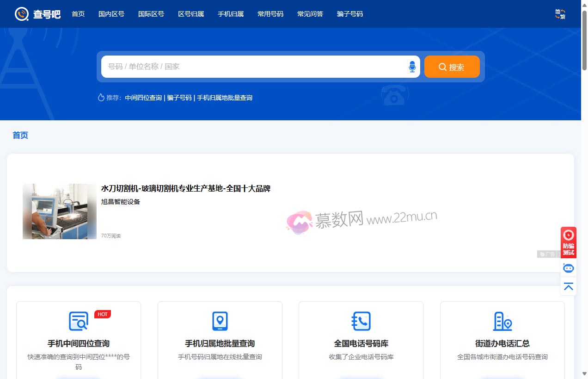The width and height of the screenshot is (588, 379).
Task: Toggle 简/繁 simplified-traditional conversion
Action: (560, 14)
